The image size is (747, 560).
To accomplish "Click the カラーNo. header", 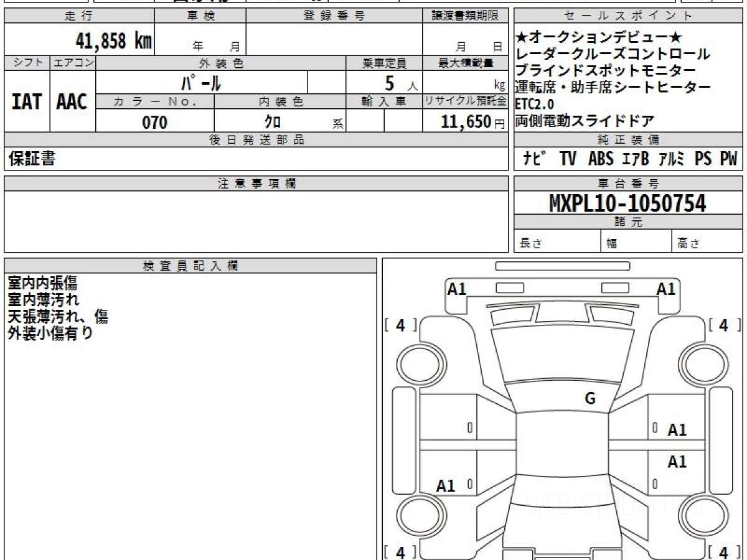I will (x=155, y=102).
